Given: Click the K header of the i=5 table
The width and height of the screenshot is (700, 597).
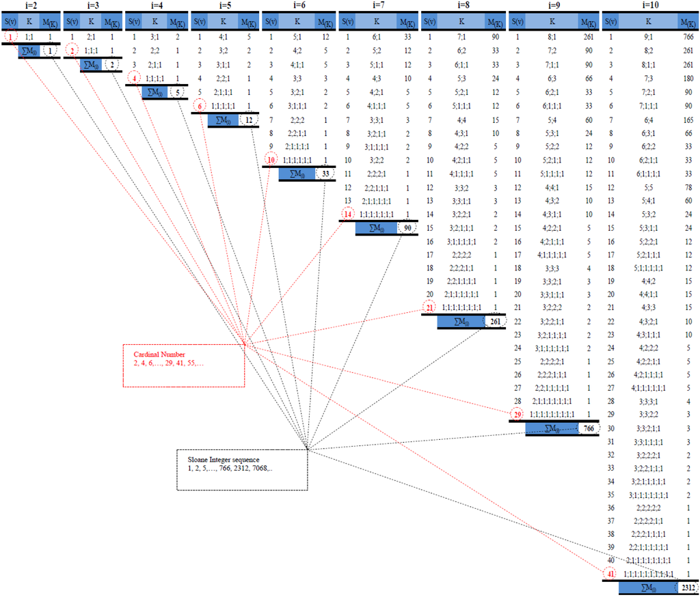Looking at the screenshot, I should point(224,21).
